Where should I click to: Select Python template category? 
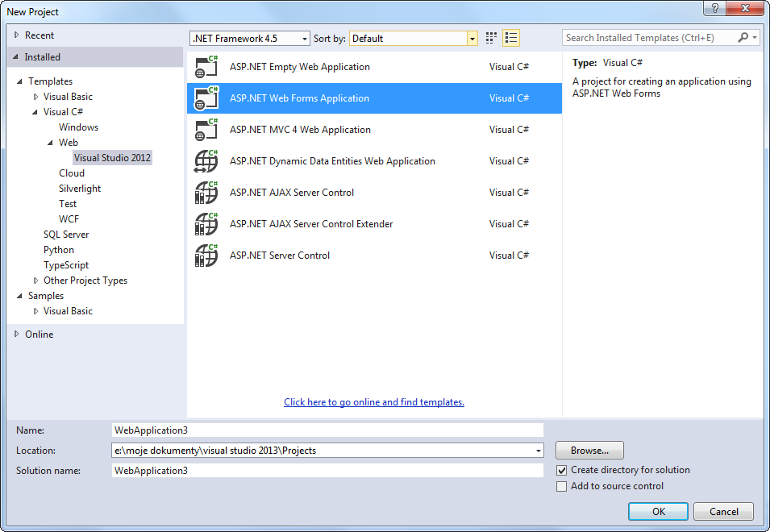(x=58, y=250)
